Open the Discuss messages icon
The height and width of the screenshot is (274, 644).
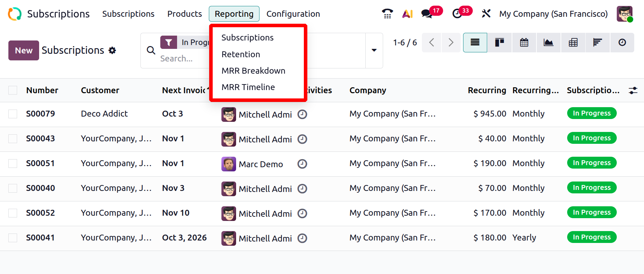pyautogui.click(x=426, y=14)
